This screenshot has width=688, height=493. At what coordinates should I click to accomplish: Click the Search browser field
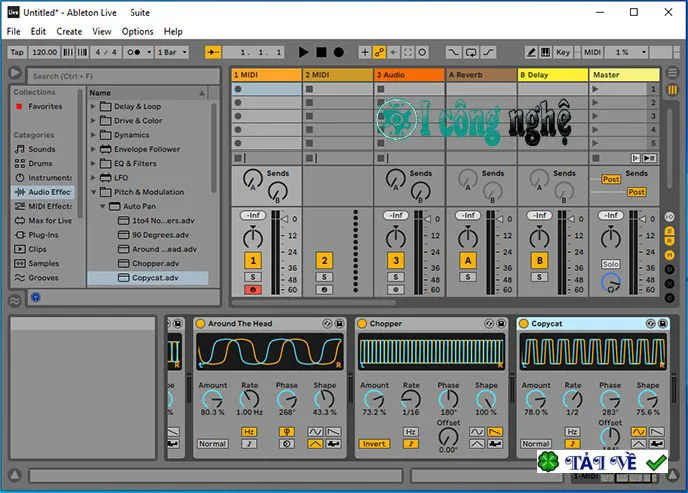[x=123, y=76]
